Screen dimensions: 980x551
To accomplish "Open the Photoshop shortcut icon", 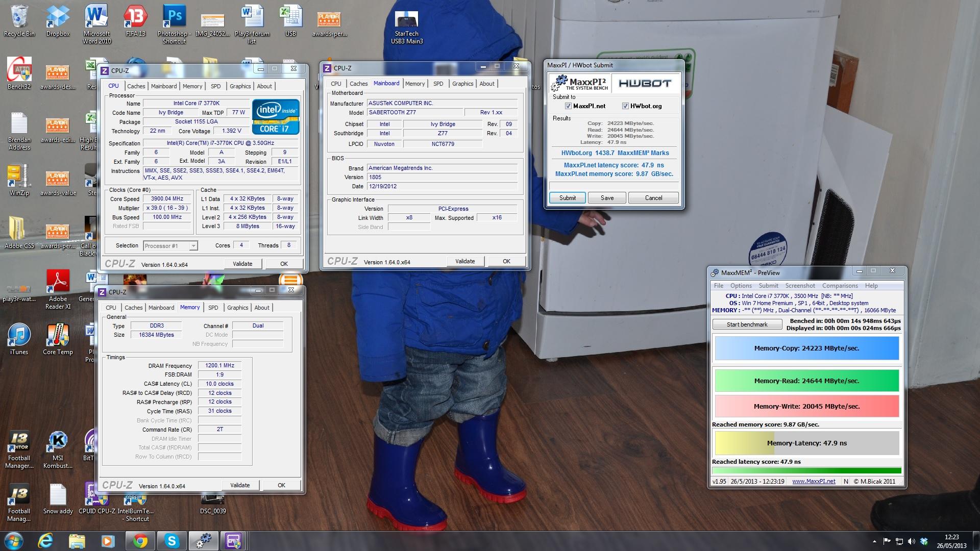I will point(174,23).
